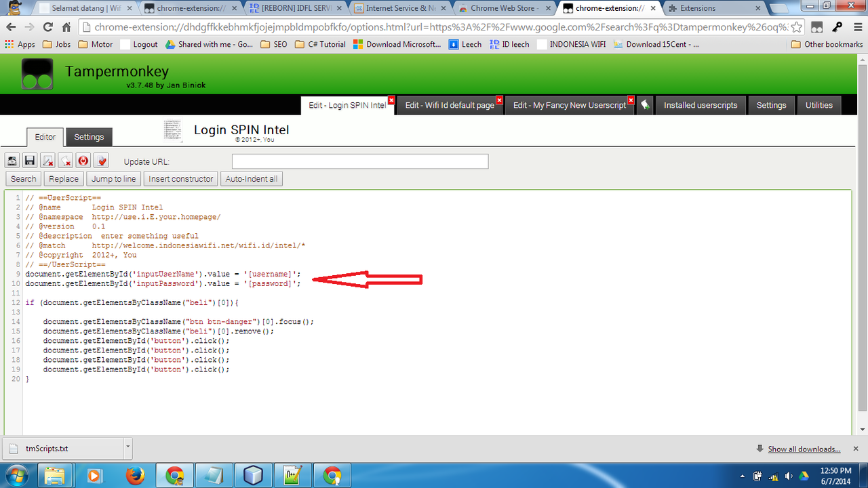Open the Jobs bookmark folder
Viewport: 868px width, 488px height.
[x=56, y=44]
